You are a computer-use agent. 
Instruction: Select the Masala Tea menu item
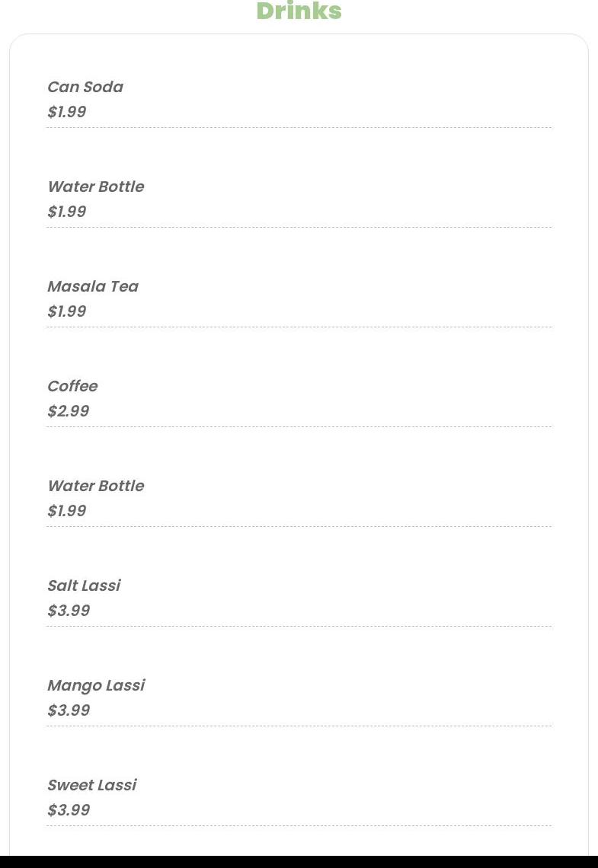[93, 286]
